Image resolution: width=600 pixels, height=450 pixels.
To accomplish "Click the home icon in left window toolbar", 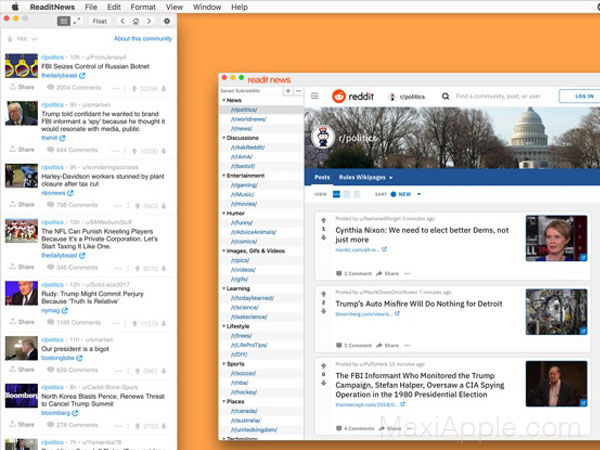I will (135, 21).
